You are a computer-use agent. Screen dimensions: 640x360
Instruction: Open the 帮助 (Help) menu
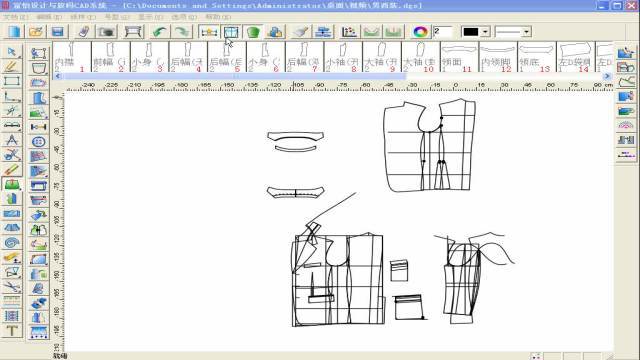(x=218, y=17)
